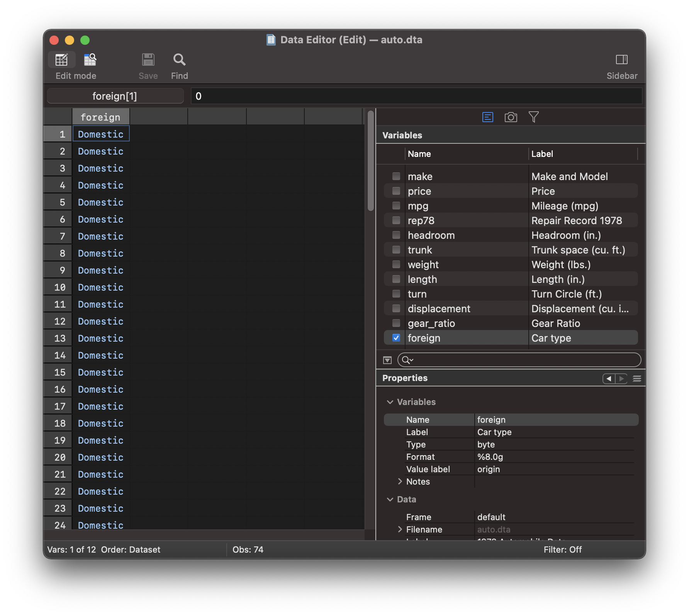Screen dimensions: 689x616
Task: Click the foreign[1] cell reference box
Action: pyautogui.click(x=115, y=96)
